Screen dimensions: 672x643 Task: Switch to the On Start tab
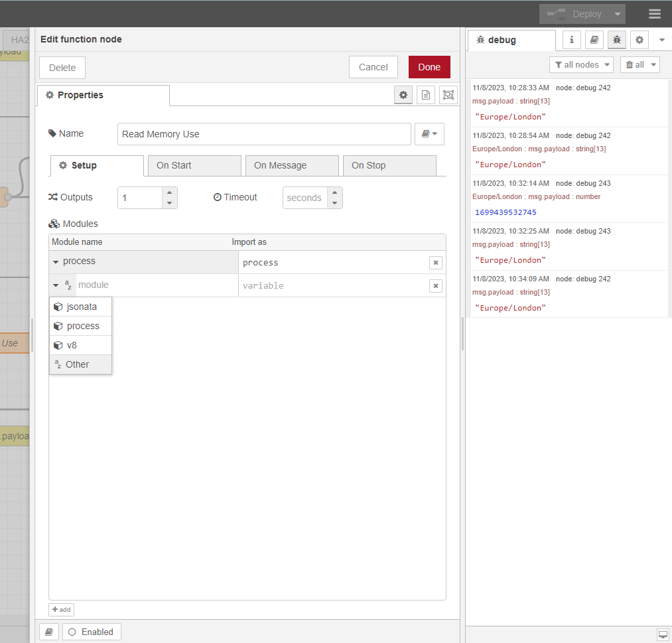[194, 165]
